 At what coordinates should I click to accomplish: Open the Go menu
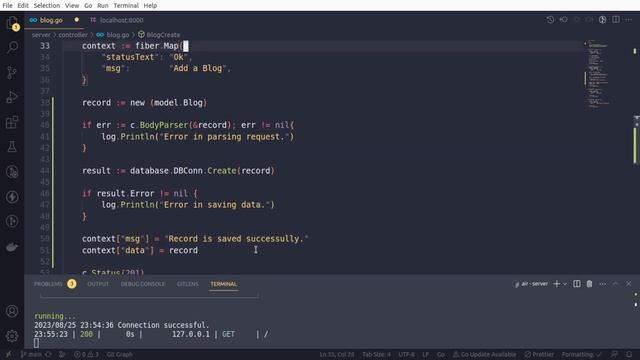point(88,5)
